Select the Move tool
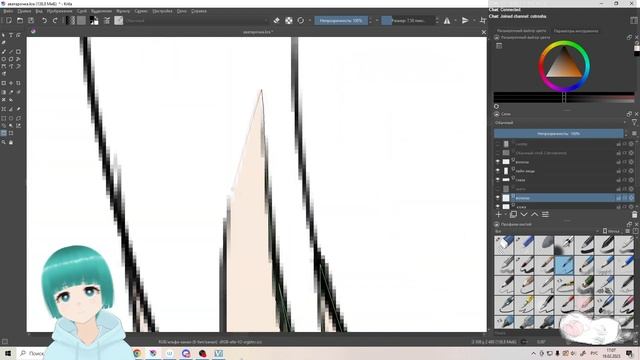 (11, 83)
